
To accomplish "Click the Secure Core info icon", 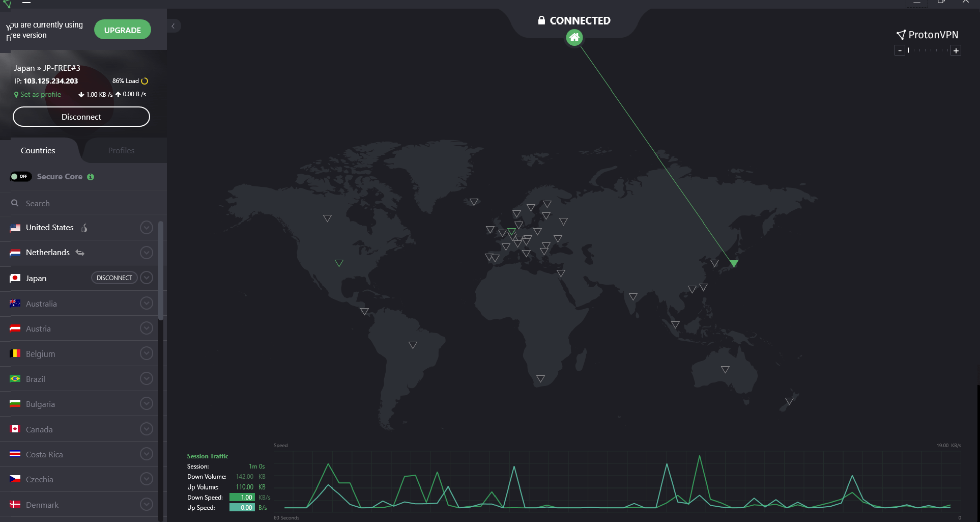I will (91, 177).
